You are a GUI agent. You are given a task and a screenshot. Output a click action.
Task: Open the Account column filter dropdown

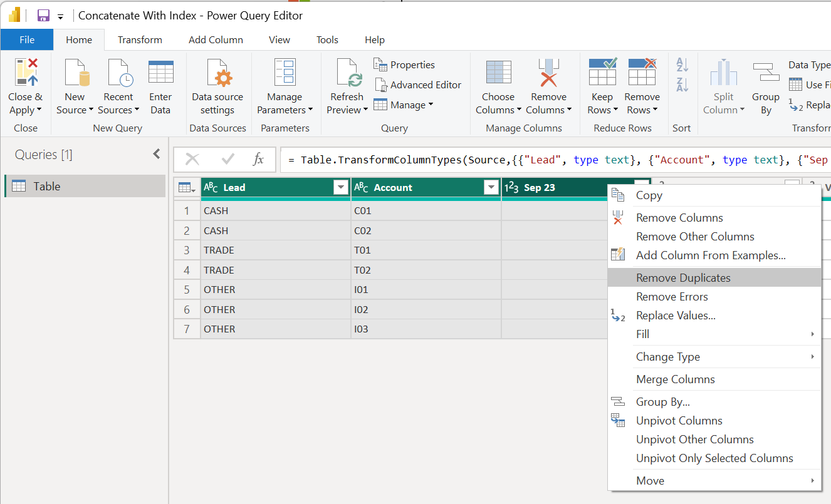491,187
